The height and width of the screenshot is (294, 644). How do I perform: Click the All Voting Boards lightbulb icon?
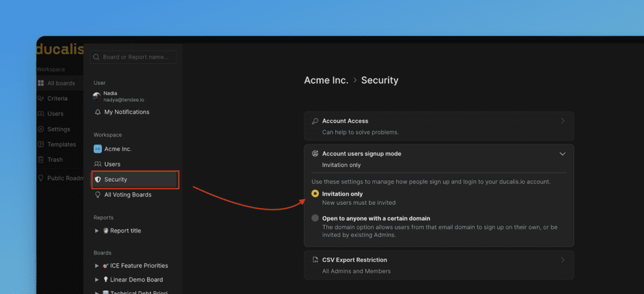pyautogui.click(x=97, y=195)
